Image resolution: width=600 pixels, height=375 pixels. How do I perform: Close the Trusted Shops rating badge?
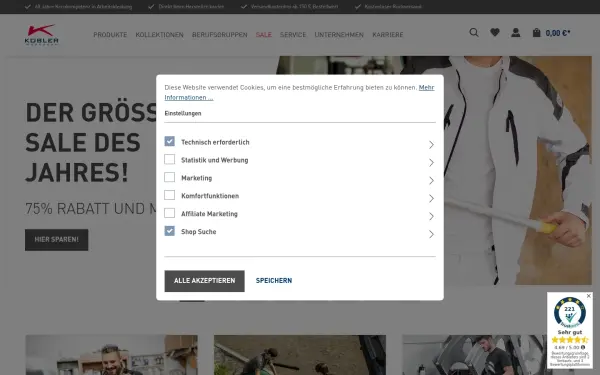click(x=589, y=296)
